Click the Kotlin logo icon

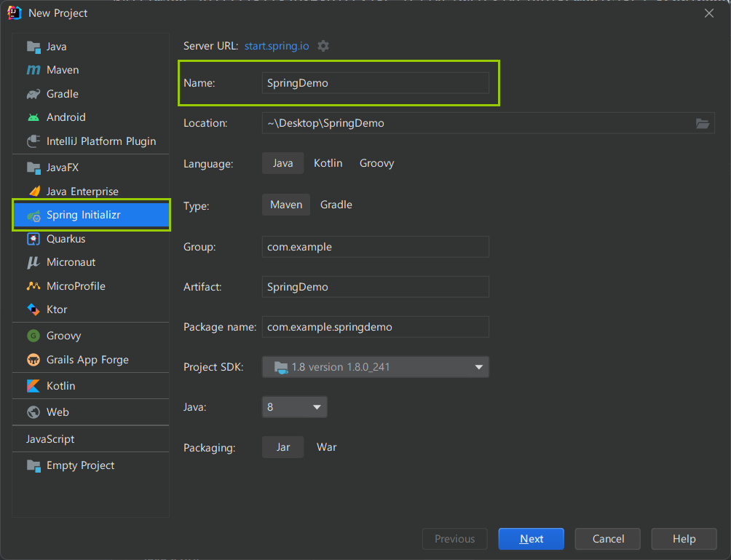coord(33,386)
